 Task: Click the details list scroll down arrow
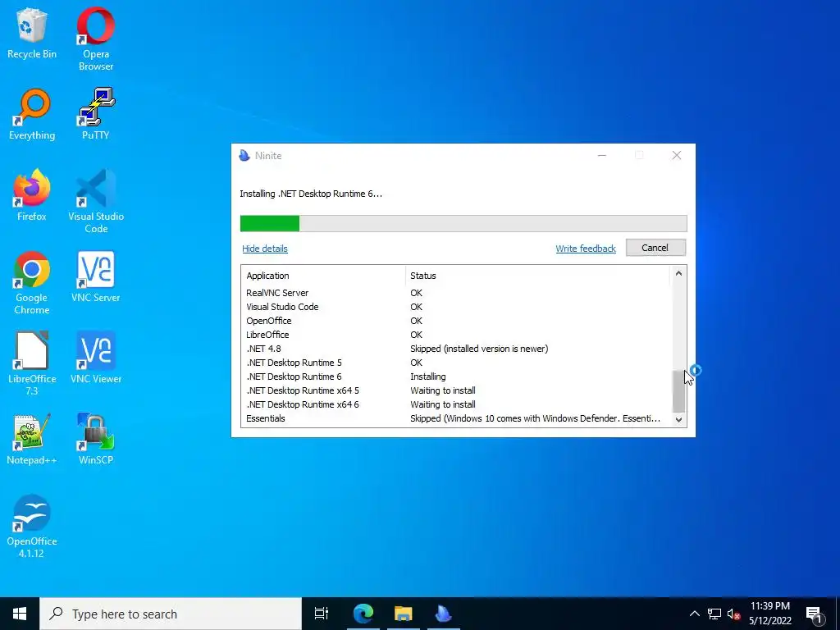(678, 419)
